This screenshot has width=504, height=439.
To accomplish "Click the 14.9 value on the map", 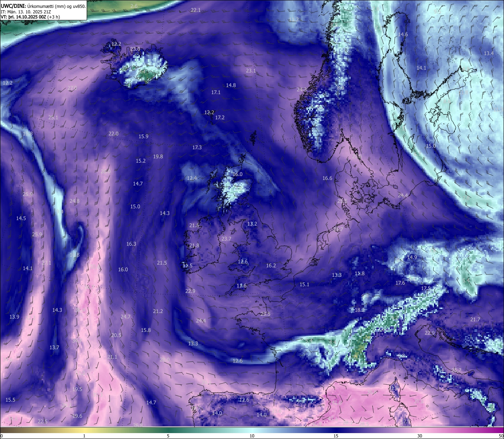I will click(412, 257).
